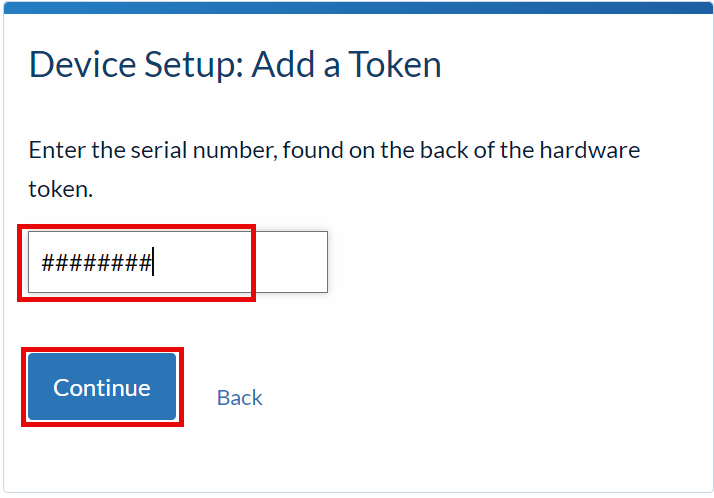Click the "Add a Token" title text

click(x=347, y=65)
